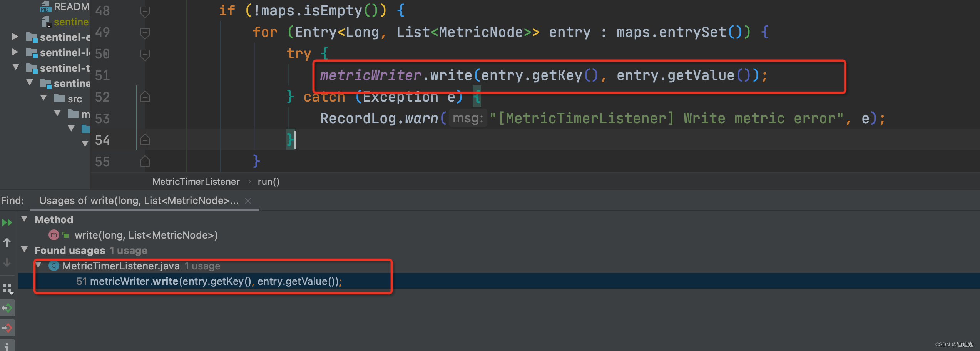Expand the sentinel-l module tree arrow
The height and width of the screenshot is (351, 980).
pos(15,52)
